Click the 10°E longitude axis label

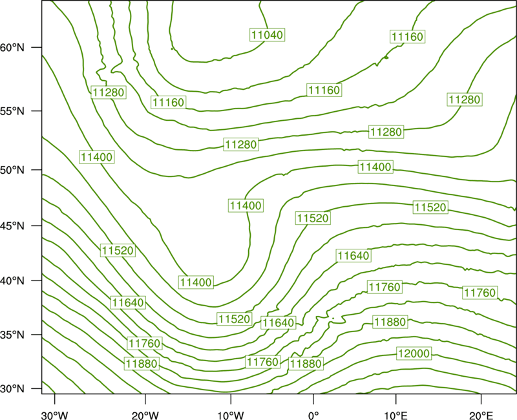coord(396,415)
